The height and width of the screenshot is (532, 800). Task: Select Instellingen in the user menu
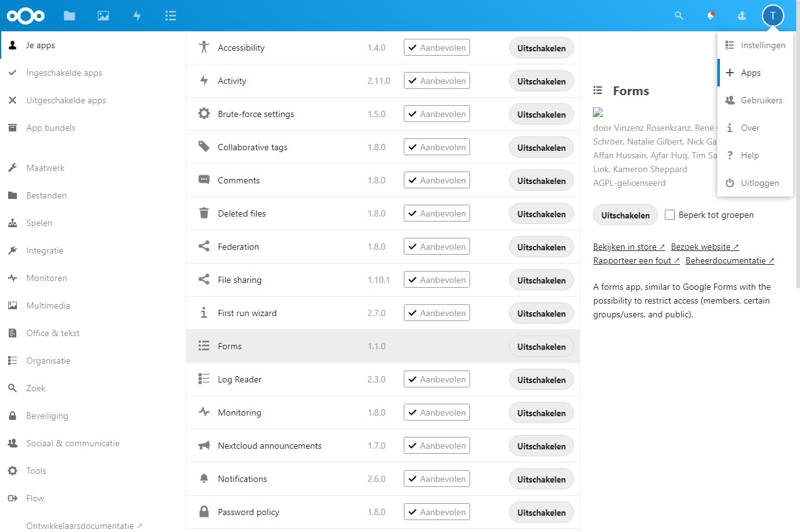click(762, 45)
